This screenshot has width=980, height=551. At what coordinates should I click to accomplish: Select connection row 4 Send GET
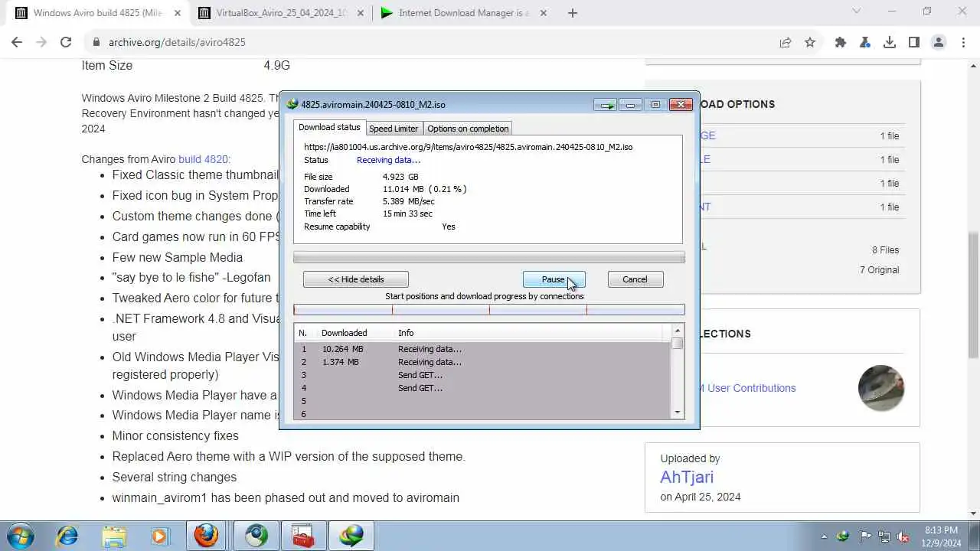482,388
